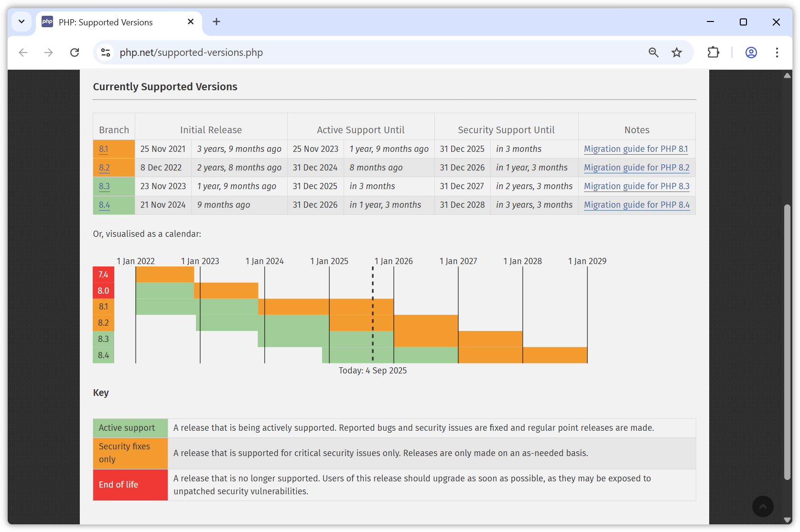800x532 pixels.
Task: Open the tab search chevron dropdown
Action: tap(21, 21)
